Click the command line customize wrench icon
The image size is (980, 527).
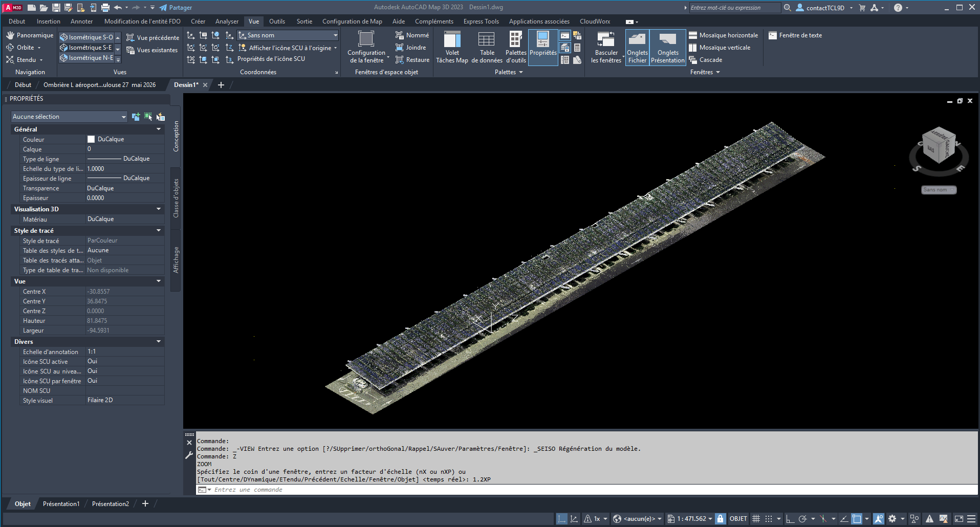189,455
